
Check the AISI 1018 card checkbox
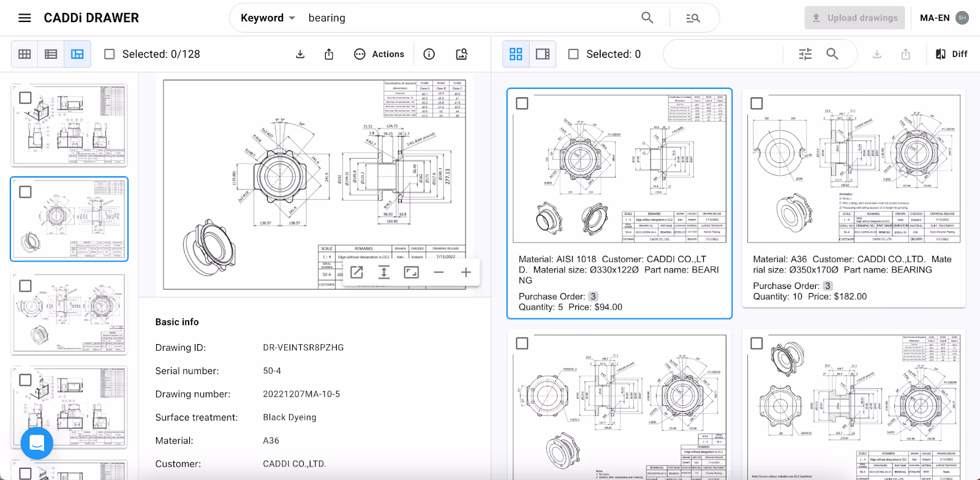pos(522,103)
